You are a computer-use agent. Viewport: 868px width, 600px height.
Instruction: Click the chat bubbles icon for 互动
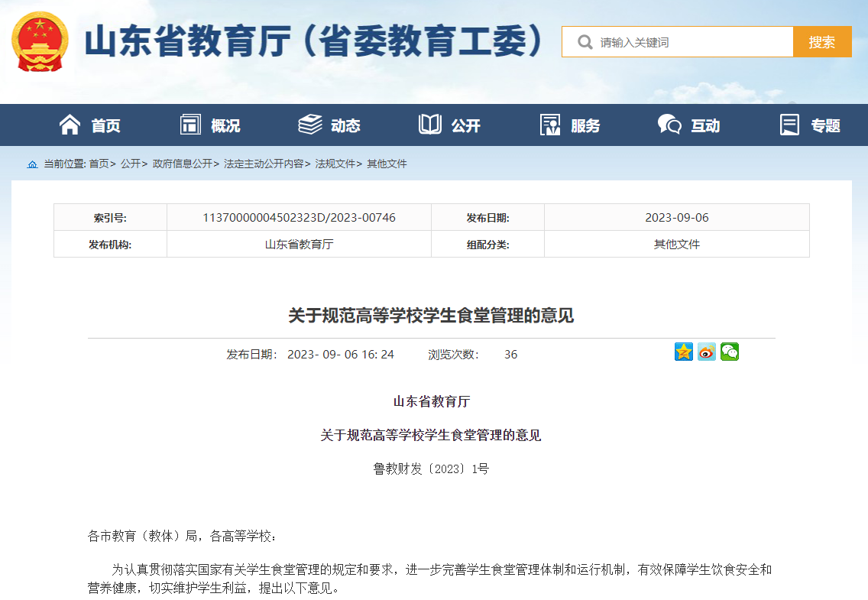coord(669,125)
